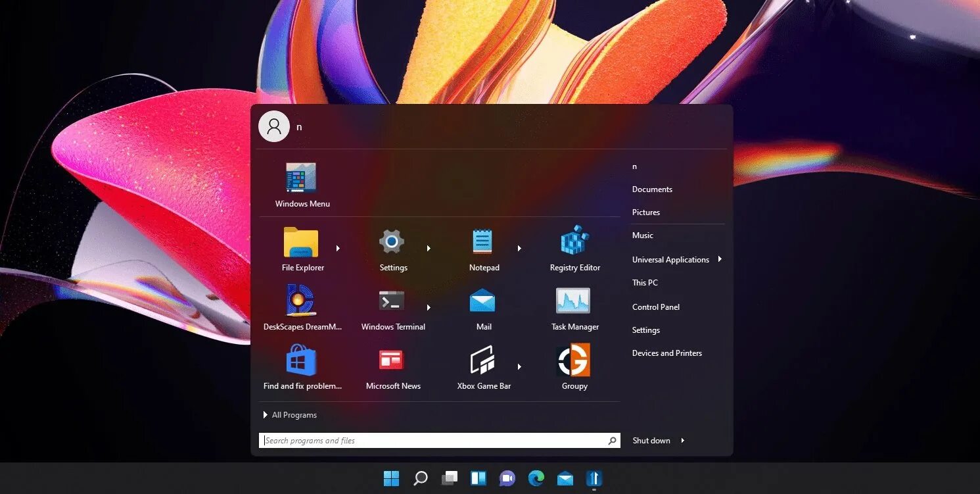Click the user avatar picture
This screenshot has height=494, width=980.
click(x=274, y=126)
